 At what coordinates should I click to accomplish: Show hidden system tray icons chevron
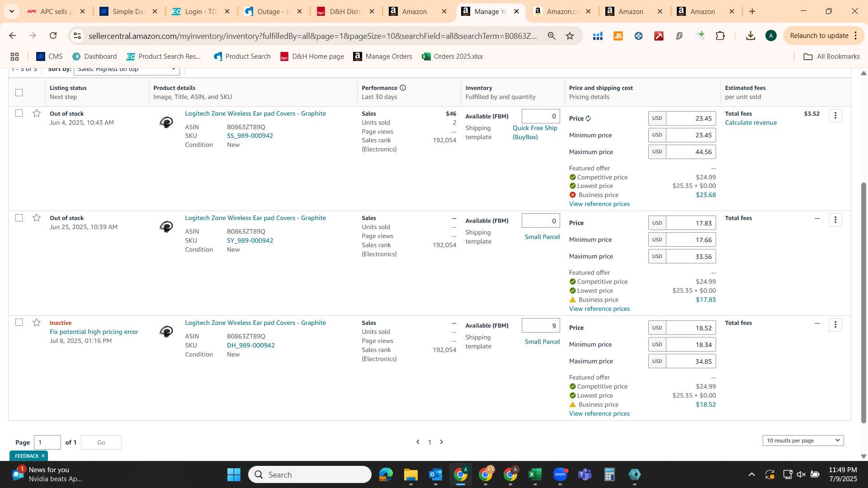click(751, 474)
